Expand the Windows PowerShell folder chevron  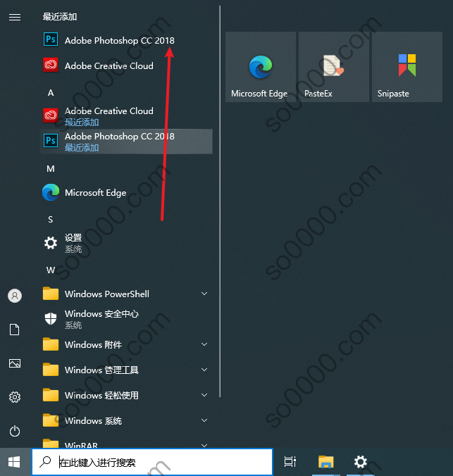(x=204, y=294)
